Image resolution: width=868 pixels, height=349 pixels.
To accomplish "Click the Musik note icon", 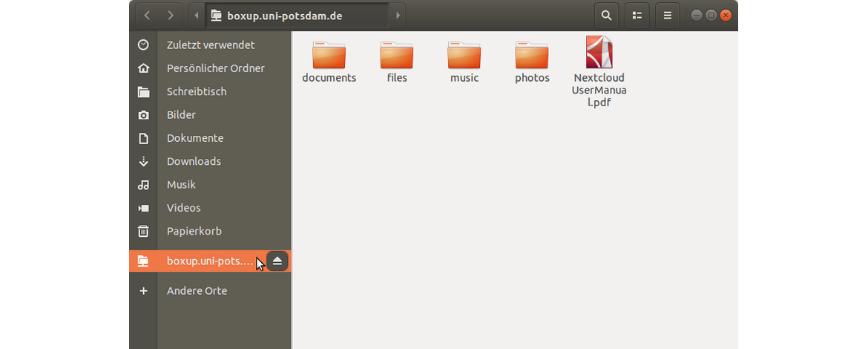I will 143,185.
